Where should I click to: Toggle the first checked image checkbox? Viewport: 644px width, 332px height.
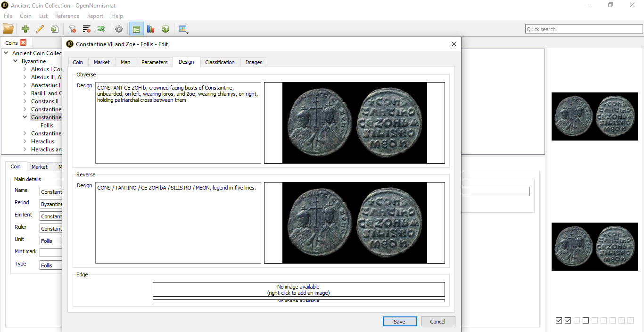[x=559, y=321]
